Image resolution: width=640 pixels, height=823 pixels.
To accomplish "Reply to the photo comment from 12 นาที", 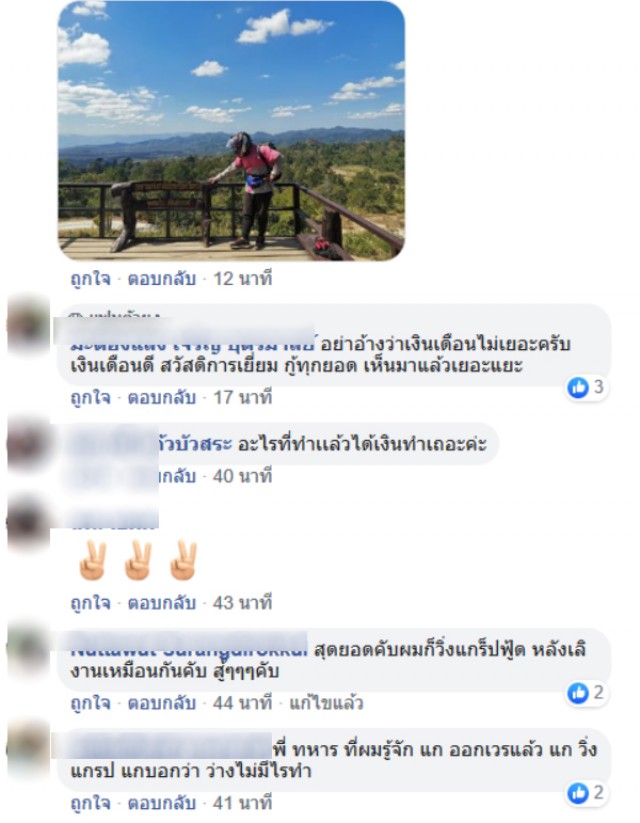I will point(162,279).
